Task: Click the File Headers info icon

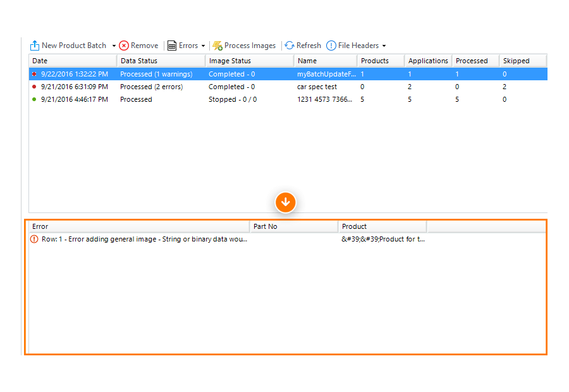Action: coord(331,46)
